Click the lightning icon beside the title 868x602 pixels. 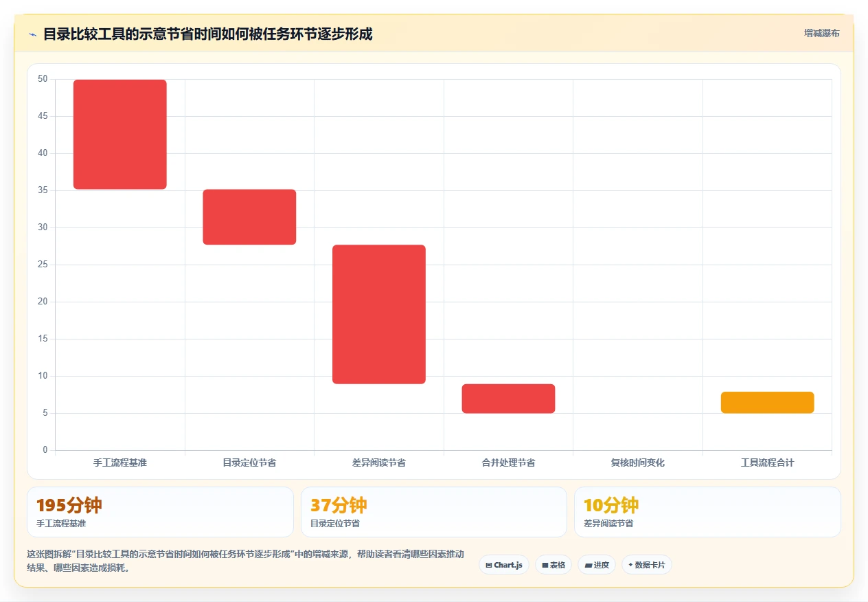(32, 34)
